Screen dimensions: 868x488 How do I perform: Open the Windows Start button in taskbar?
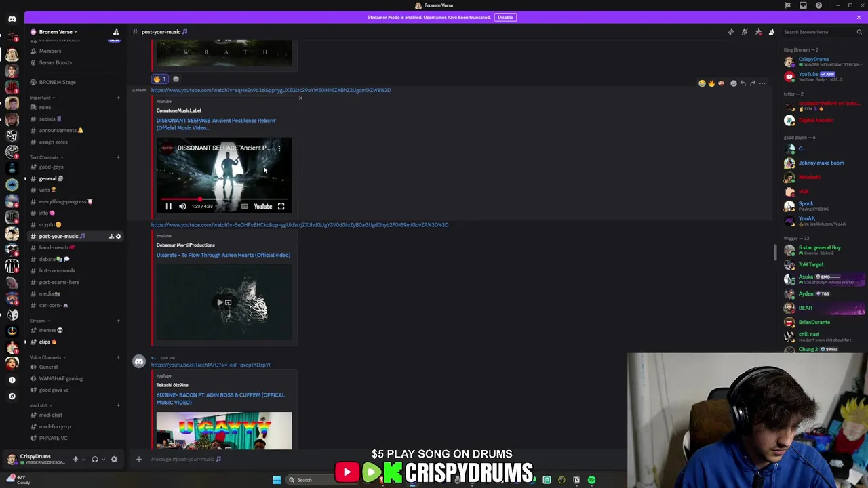tap(277, 480)
